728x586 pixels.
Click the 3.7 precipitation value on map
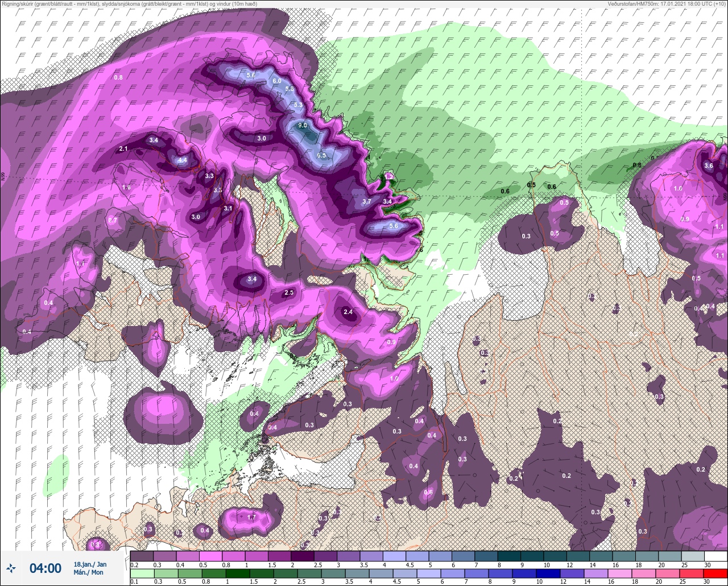coord(367,201)
